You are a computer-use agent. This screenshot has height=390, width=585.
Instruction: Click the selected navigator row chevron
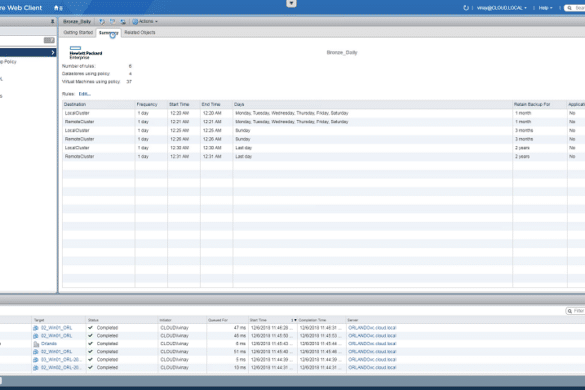[x=53, y=53]
